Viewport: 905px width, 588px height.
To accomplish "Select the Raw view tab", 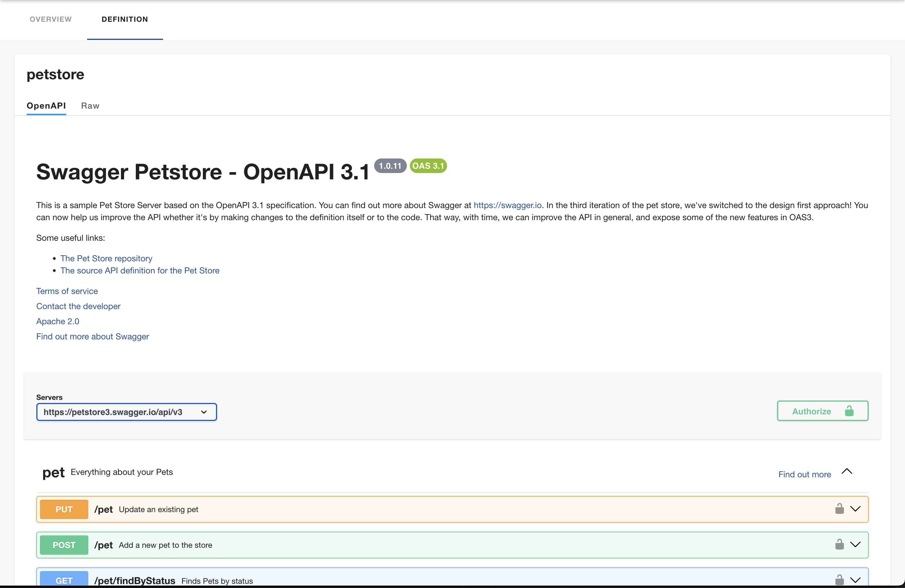I will click(90, 106).
